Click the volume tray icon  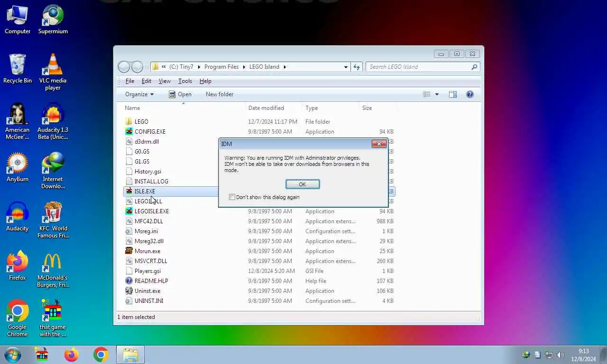pos(560,355)
